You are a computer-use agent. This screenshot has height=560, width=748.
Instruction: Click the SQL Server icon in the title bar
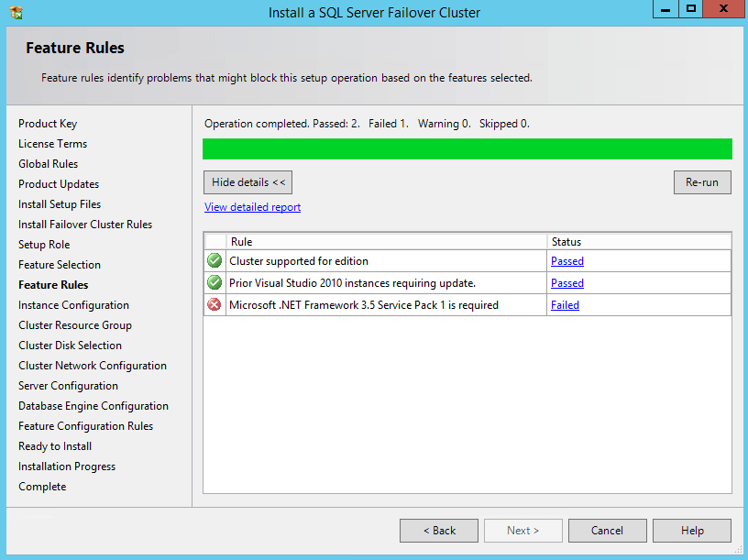point(13,12)
